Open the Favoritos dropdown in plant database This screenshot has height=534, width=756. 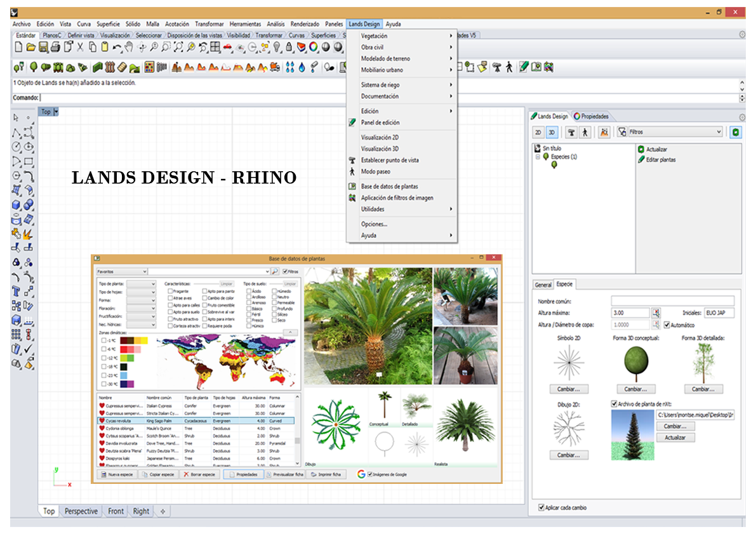(x=121, y=271)
